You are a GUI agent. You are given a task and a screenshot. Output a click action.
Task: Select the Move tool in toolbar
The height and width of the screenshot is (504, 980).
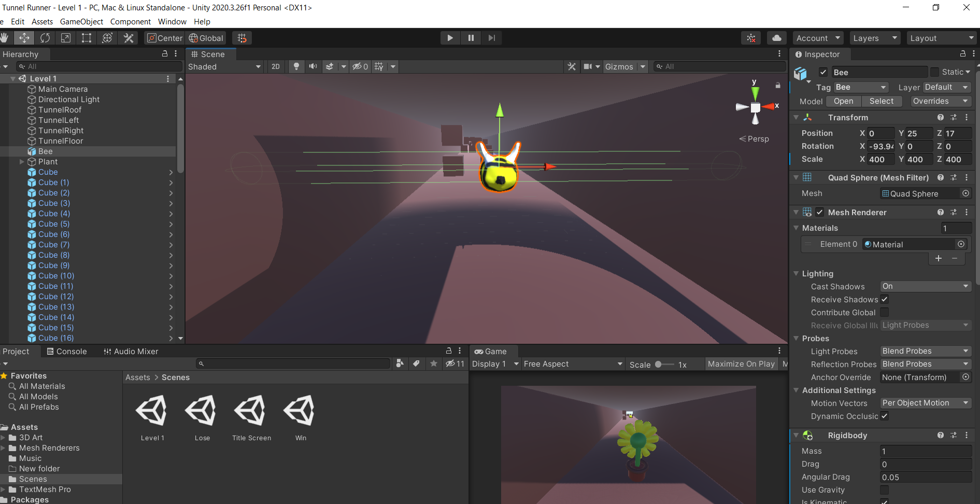[24, 38]
